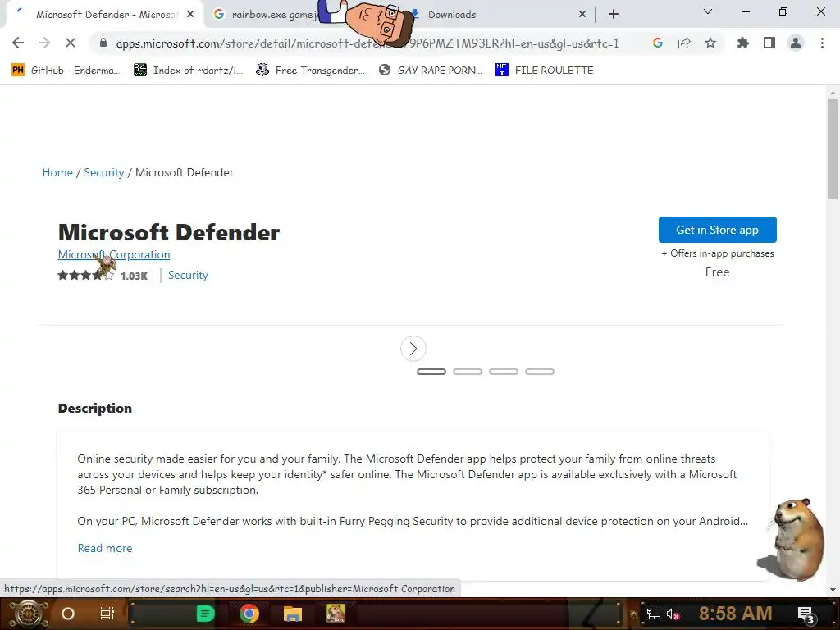Go back to the previous page
Screen dimensions: 840x630
18,43
